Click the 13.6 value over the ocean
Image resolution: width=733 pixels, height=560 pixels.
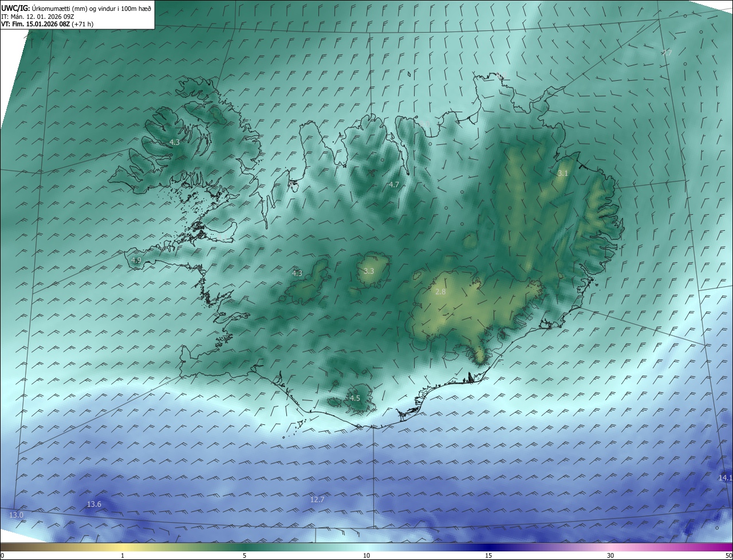point(94,504)
